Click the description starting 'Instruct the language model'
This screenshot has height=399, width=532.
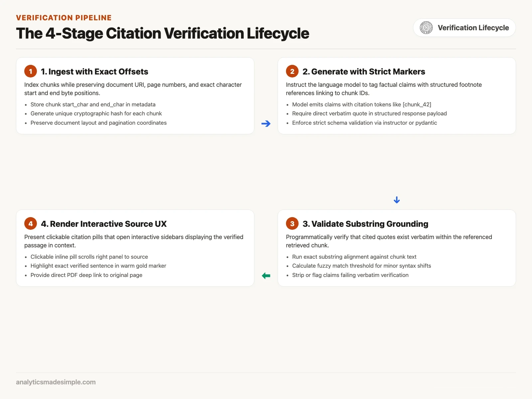pyautogui.click(x=384, y=89)
